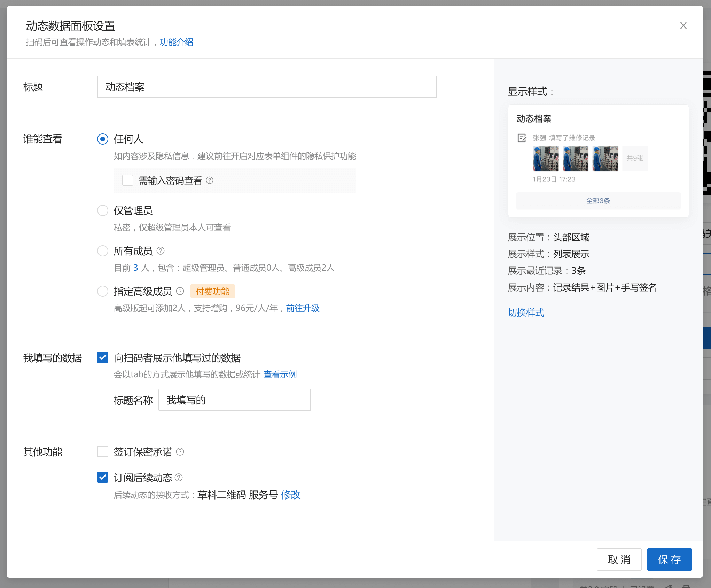Click 修改 to change the notification channel

[x=291, y=495]
